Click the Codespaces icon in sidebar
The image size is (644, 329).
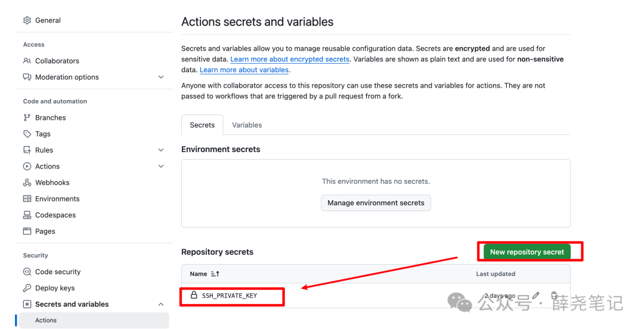pyautogui.click(x=27, y=215)
